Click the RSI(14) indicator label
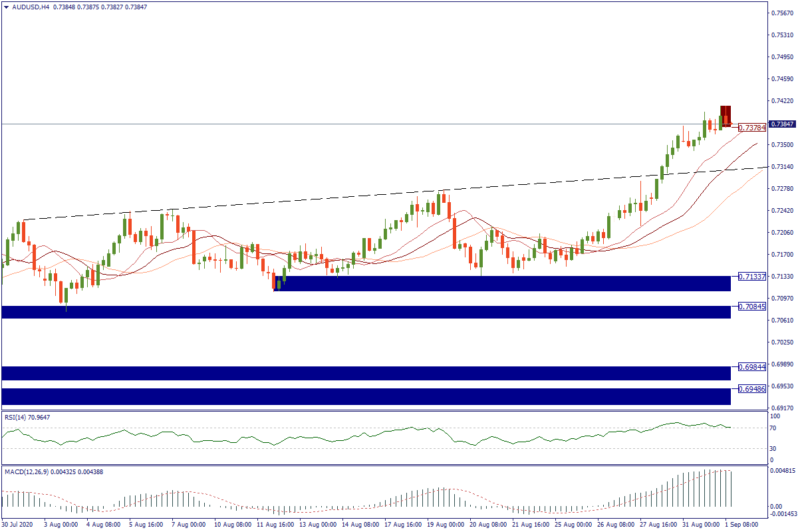Image resolution: width=798 pixels, height=532 pixels. tap(27, 417)
